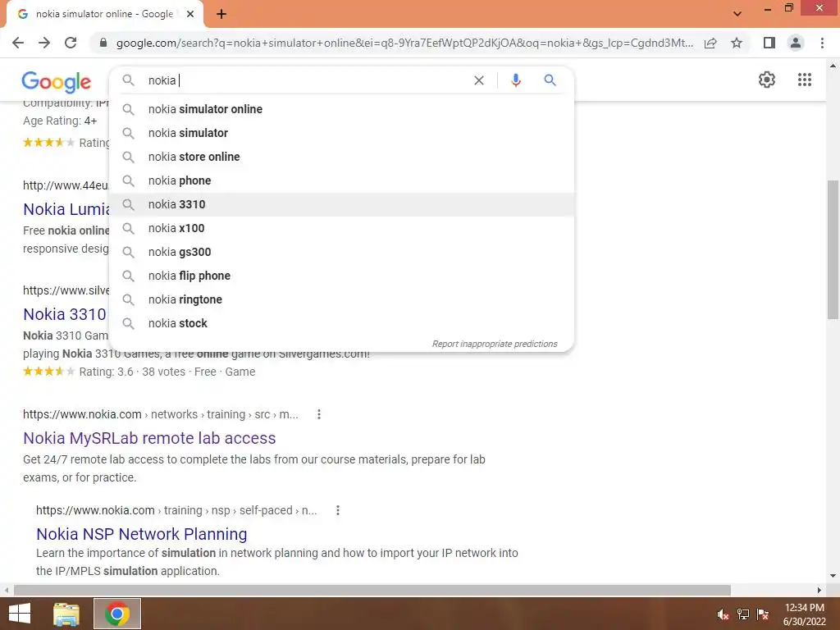Click the horizontal scrollbar thumb
The height and width of the screenshot is (630, 840).
tap(372, 591)
